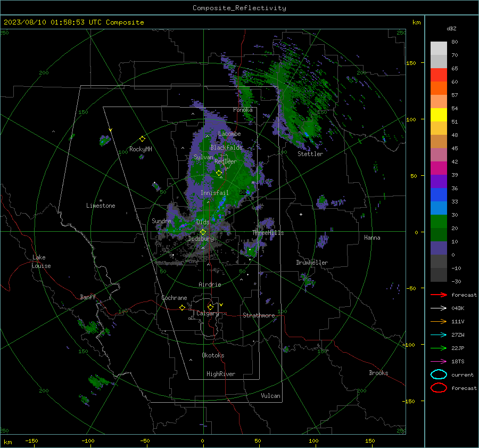Click the Sundre city label
The width and height of the screenshot is (479, 448).
pyautogui.click(x=161, y=221)
